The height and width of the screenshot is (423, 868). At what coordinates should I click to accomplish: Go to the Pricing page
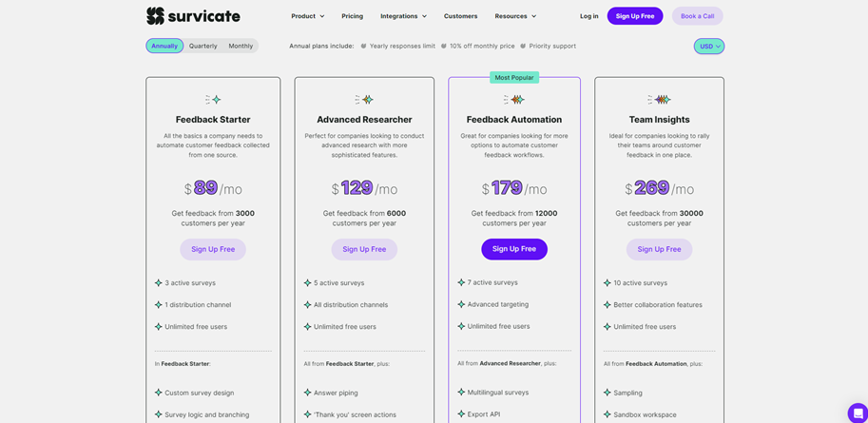point(352,16)
